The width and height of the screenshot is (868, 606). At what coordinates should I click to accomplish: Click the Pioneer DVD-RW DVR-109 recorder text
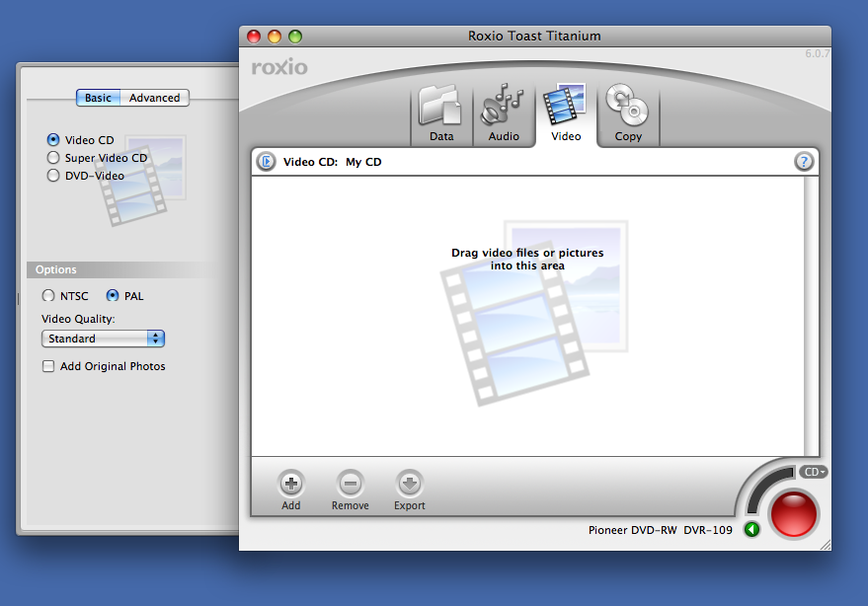point(660,530)
